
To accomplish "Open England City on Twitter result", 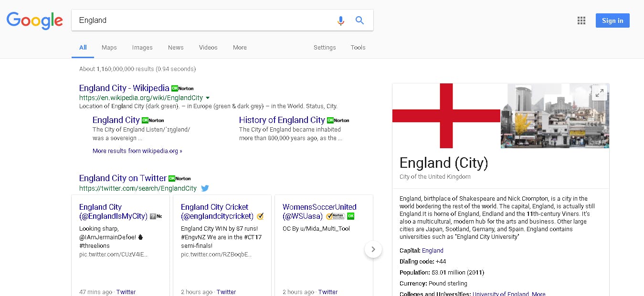I will (123, 178).
